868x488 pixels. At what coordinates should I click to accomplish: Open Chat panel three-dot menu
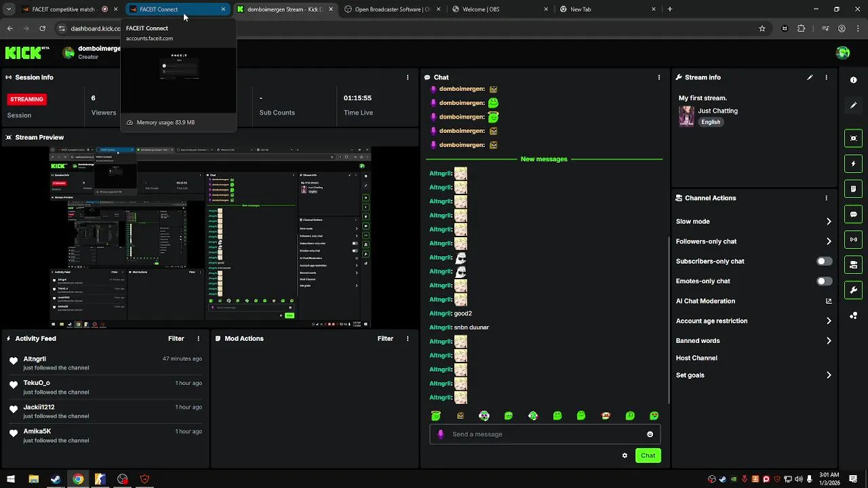[658, 77]
